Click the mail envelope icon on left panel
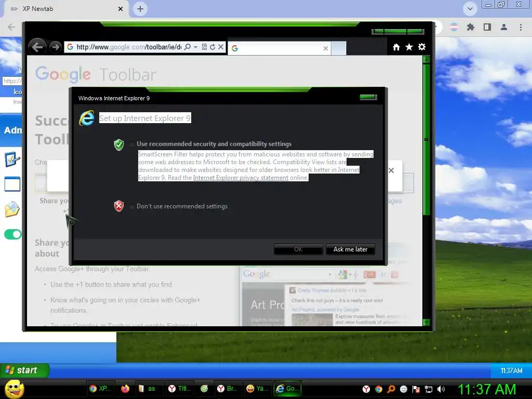The image size is (532, 399). [x=12, y=209]
